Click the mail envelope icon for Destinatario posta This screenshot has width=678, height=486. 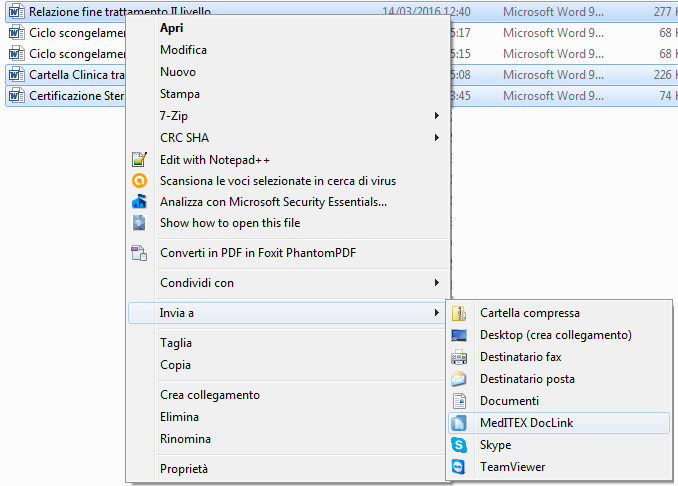coord(459,379)
